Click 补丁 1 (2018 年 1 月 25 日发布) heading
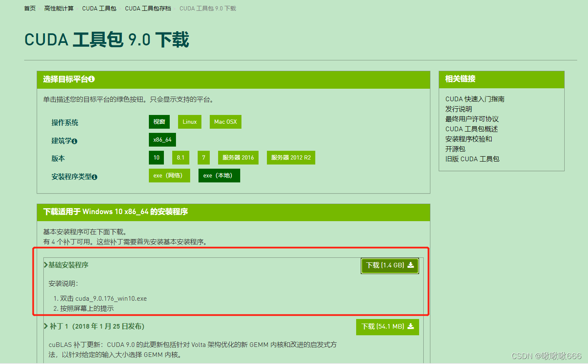Viewport: 588px width, 364px height. [x=97, y=326]
